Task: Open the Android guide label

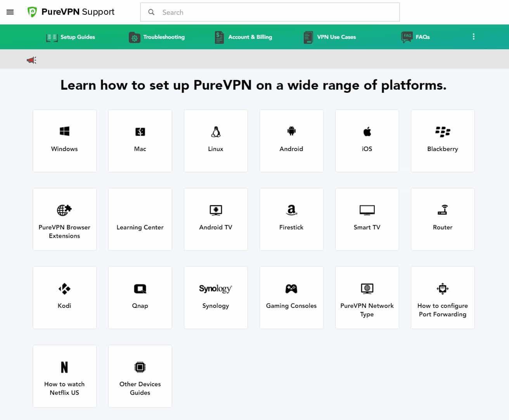Action: pyautogui.click(x=291, y=149)
